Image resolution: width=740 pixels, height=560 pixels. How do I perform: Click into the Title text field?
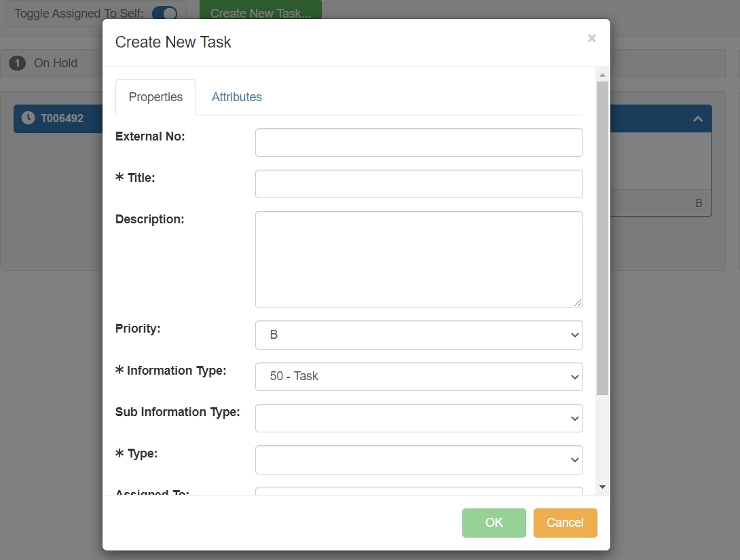[419, 184]
